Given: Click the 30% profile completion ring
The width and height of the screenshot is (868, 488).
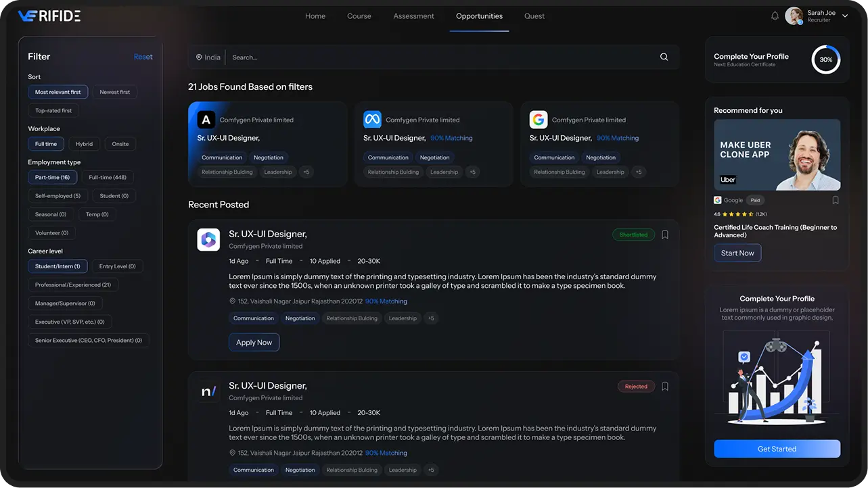Looking at the screenshot, I should (825, 59).
